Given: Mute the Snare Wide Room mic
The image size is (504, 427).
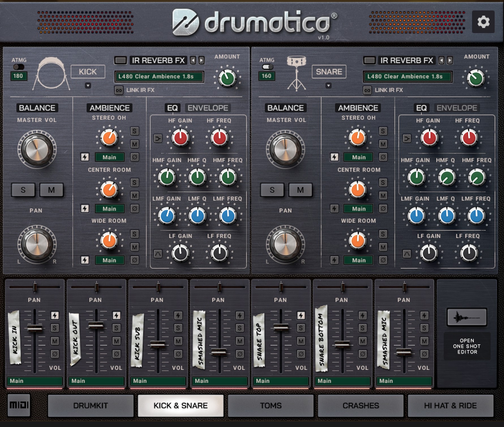Looking at the screenshot, I should pos(383,247).
